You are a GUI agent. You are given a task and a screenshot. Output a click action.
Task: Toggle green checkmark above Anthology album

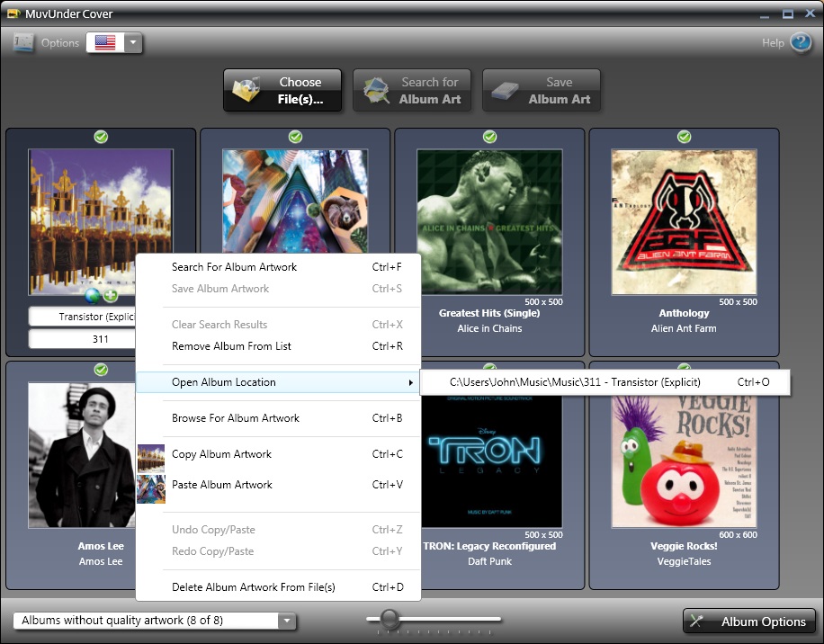tap(684, 137)
